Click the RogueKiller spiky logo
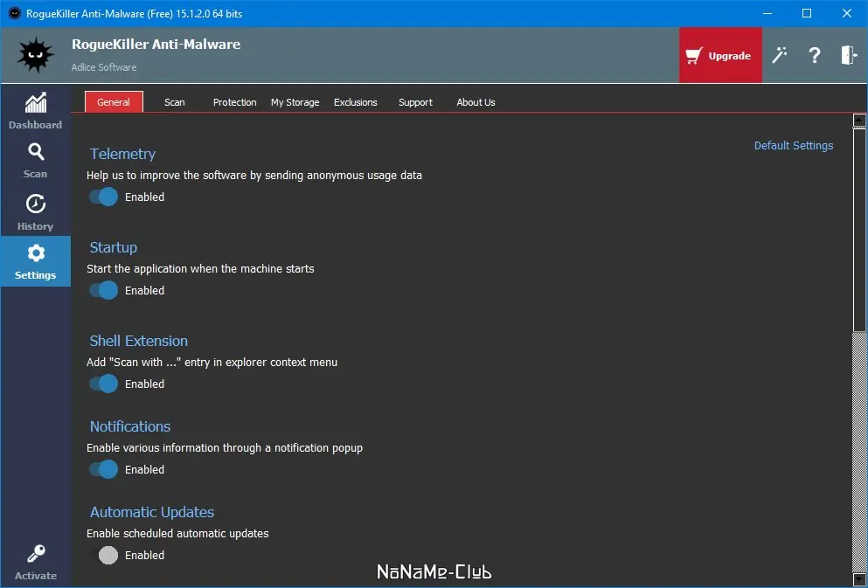 pyautogui.click(x=36, y=55)
